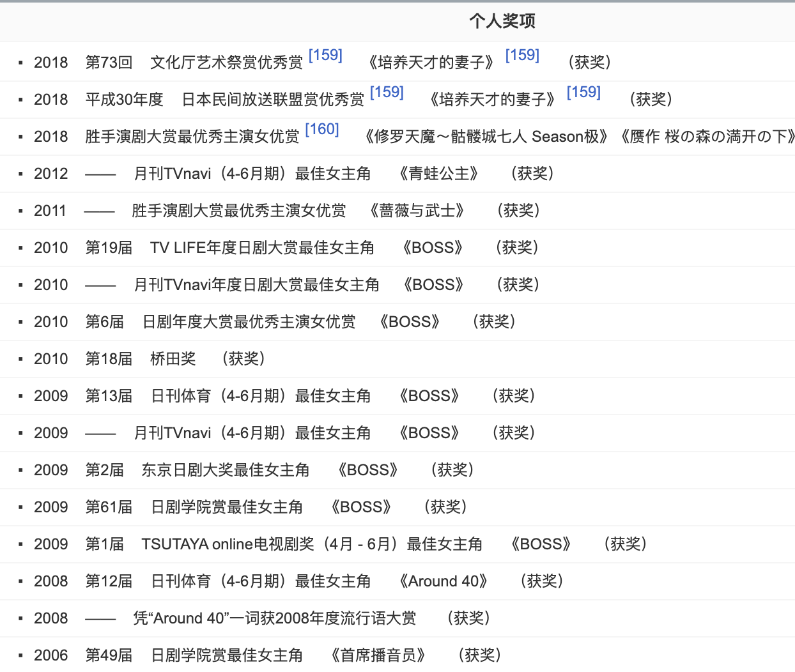Click year 2006 in 首席播音员 row
Screen dimensions: 795x672
pos(50,655)
